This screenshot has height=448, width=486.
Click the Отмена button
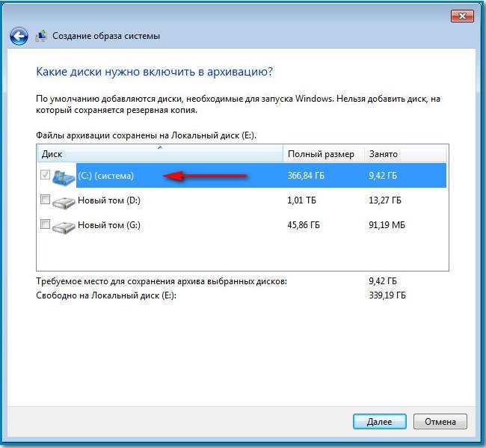click(440, 422)
